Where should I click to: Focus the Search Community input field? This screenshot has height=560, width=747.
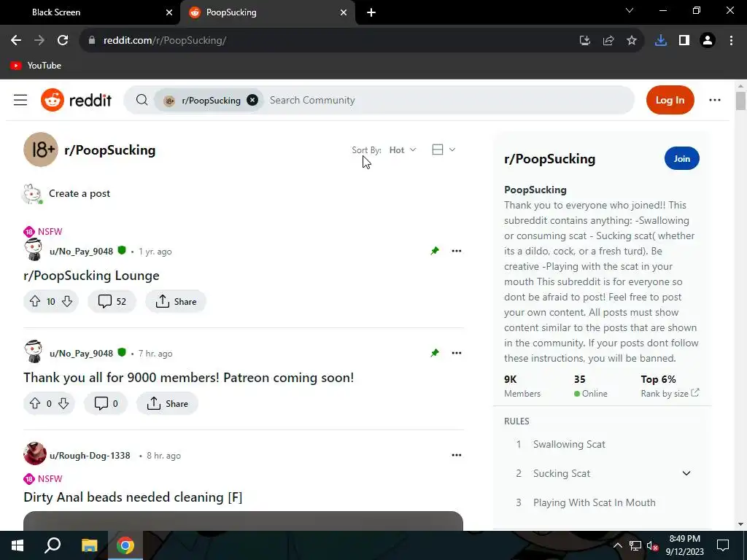448,100
